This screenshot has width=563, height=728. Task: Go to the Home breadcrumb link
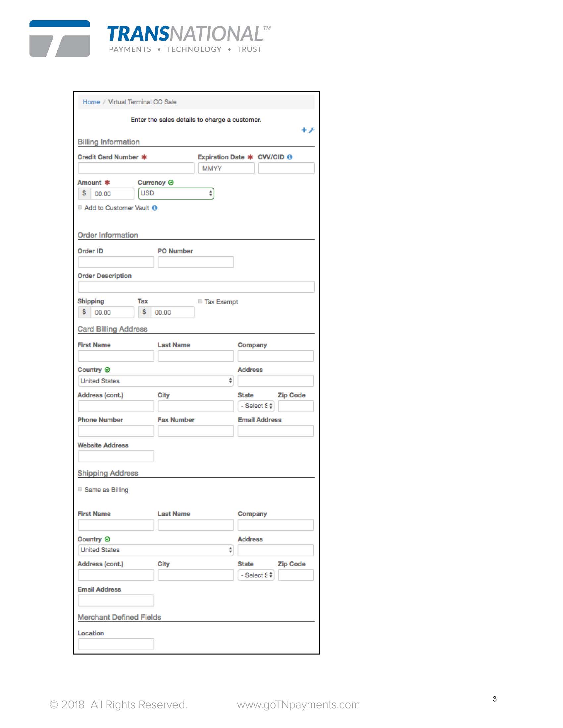pyautogui.click(x=91, y=102)
